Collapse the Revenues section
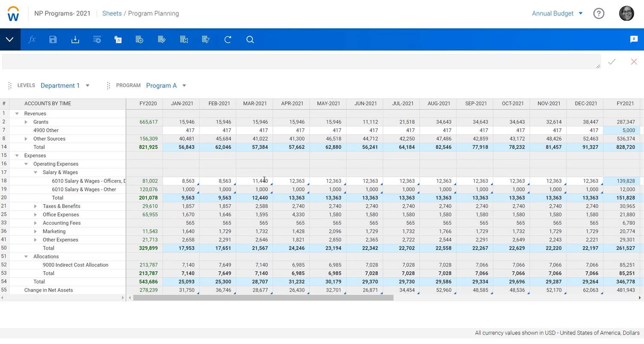Screen dimensions: 644x344 17,113
